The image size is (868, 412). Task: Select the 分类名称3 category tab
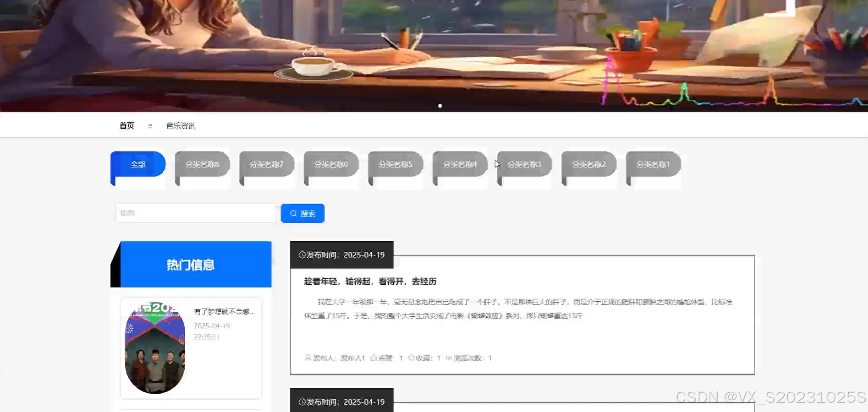[524, 164]
